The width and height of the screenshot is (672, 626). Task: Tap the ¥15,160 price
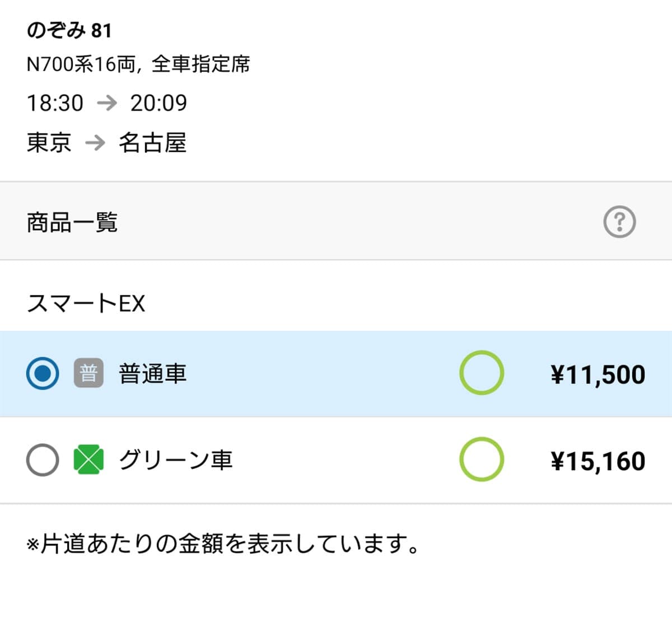coord(598,461)
